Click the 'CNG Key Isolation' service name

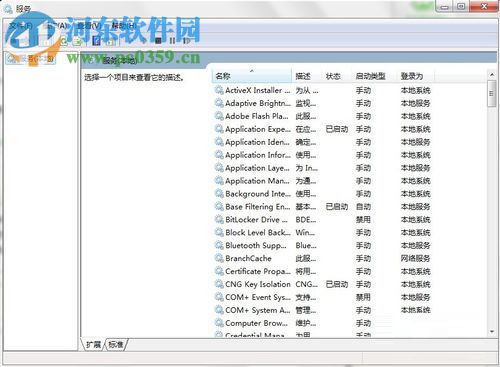tap(258, 284)
